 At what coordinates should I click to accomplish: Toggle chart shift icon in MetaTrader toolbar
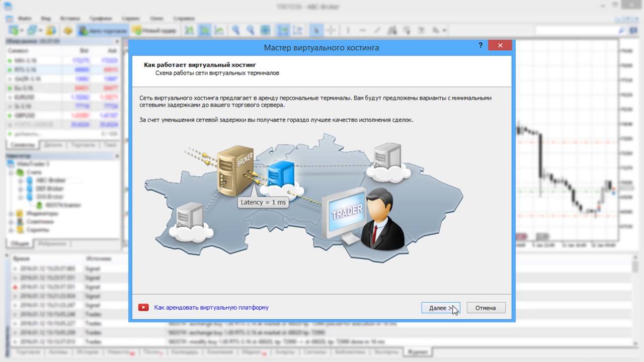[x=298, y=30]
